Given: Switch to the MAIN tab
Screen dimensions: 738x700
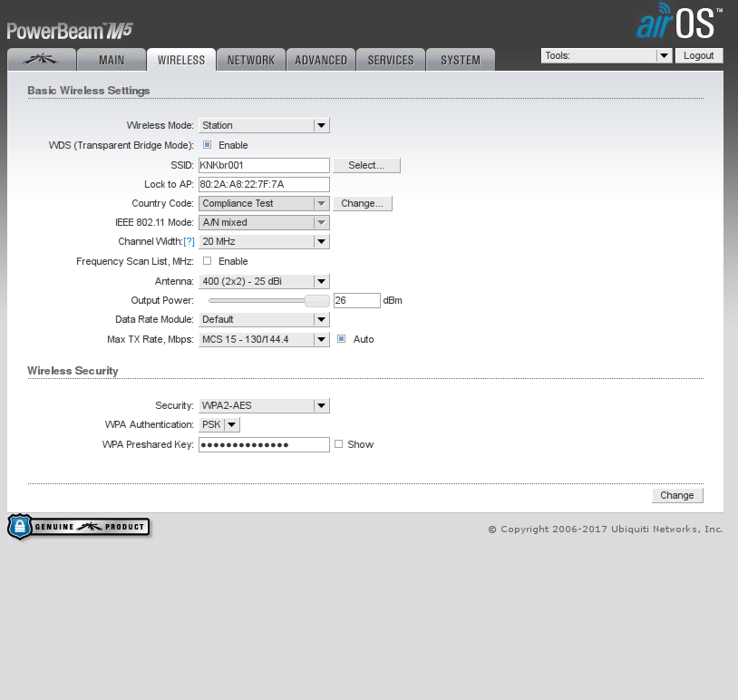Looking at the screenshot, I should point(112,60).
